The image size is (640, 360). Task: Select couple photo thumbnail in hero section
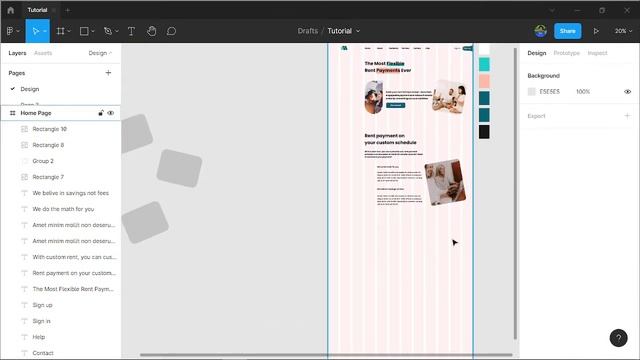click(x=449, y=96)
